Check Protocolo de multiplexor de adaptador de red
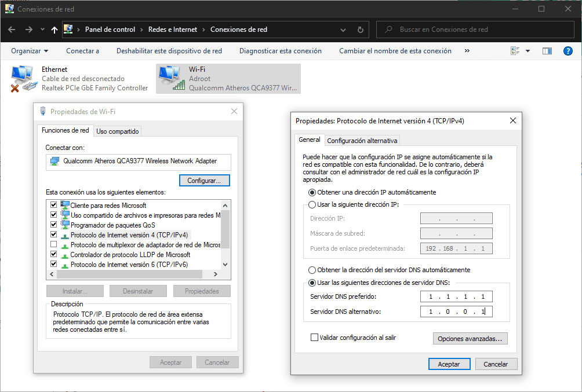The height and width of the screenshot is (392, 582). 53,244
